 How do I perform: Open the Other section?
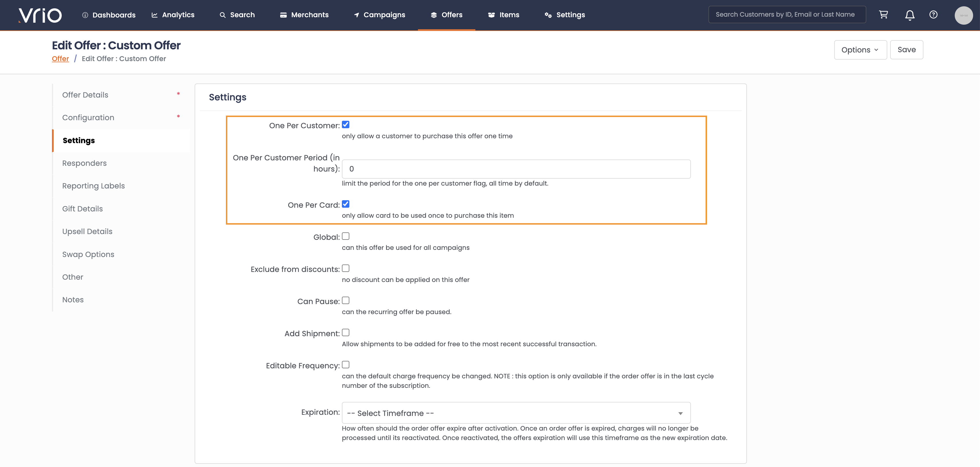pos(121,277)
